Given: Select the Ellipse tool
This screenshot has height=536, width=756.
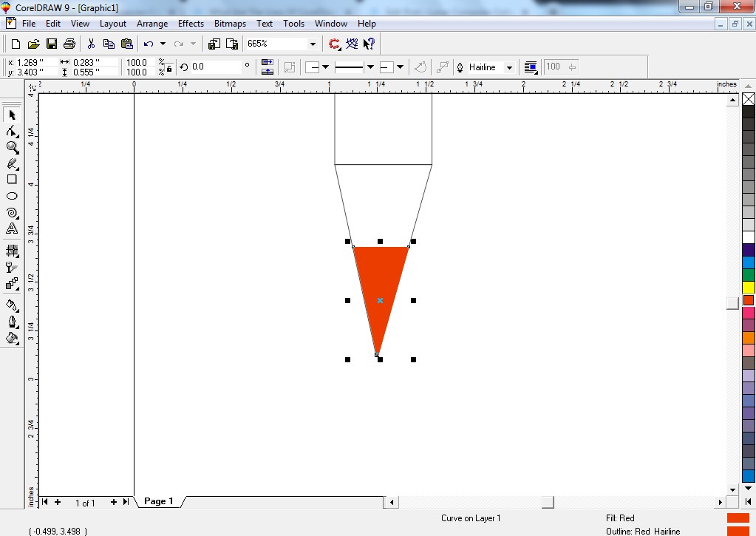Looking at the screenshot, I should click(x=12, y=196).
